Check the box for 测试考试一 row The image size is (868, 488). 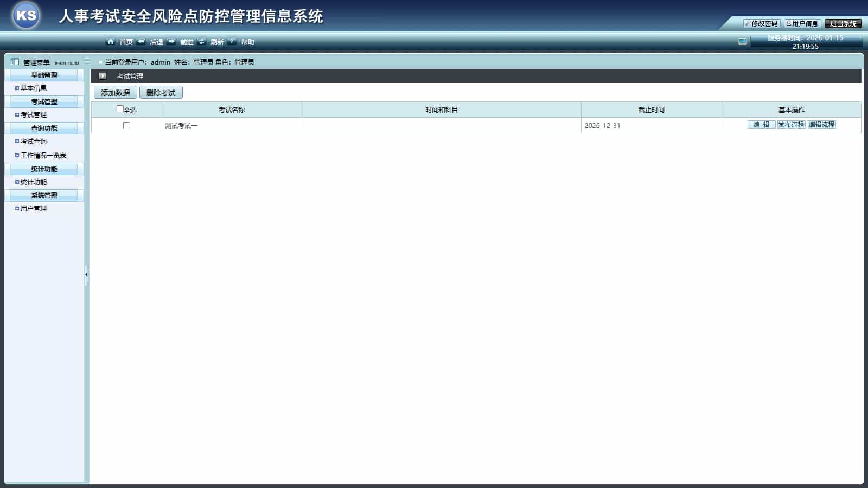click(x=126, y=125)
